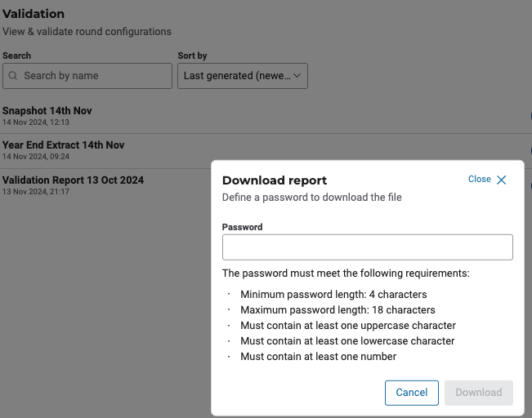The height and width of the screenshot is (418, 532).
Task: Click the Search label above search box
Action: point(16,56)
